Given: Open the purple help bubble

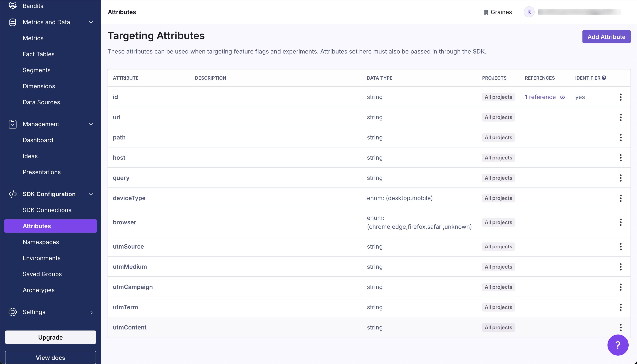Looking at the screenshot, I should click(618, 345).
